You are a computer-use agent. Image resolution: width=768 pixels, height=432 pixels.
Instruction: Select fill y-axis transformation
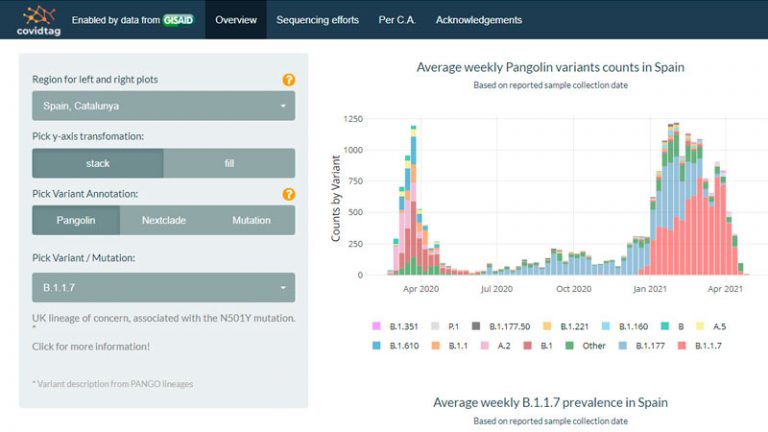coord(229,163)
